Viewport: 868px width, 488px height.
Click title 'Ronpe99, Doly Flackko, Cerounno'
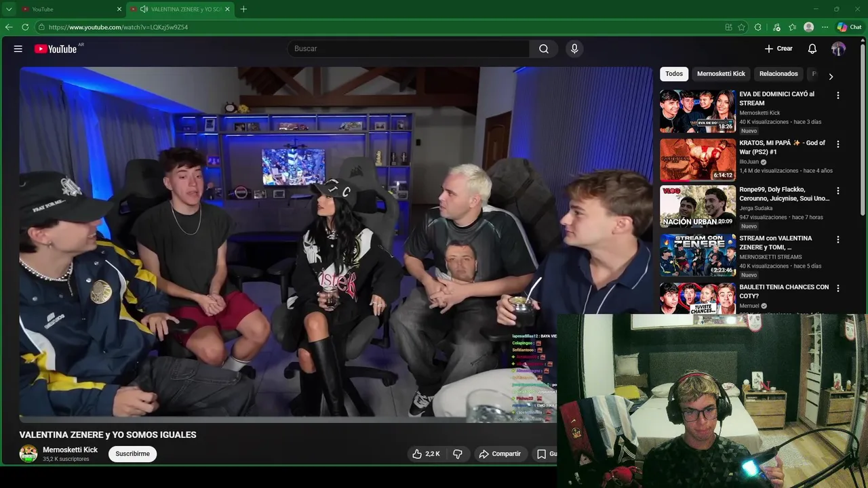[785, 194]
